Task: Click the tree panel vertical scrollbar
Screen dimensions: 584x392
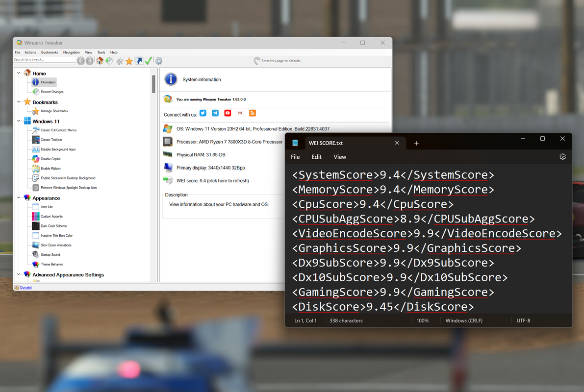Action: (153, 84)
